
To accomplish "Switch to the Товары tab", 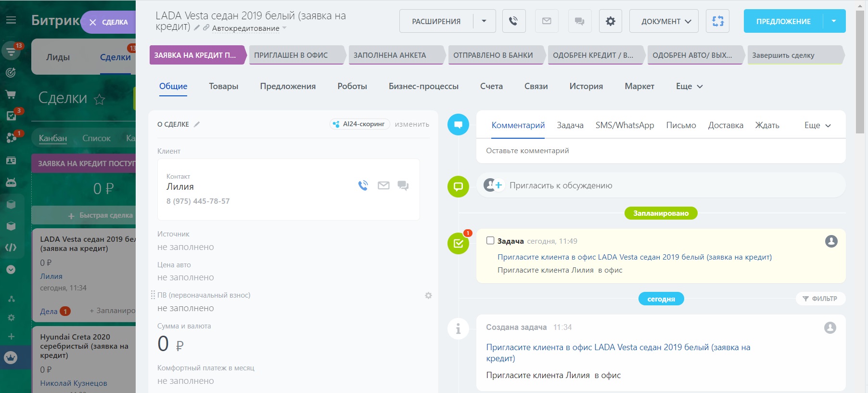I will click(x=223, y=86).
